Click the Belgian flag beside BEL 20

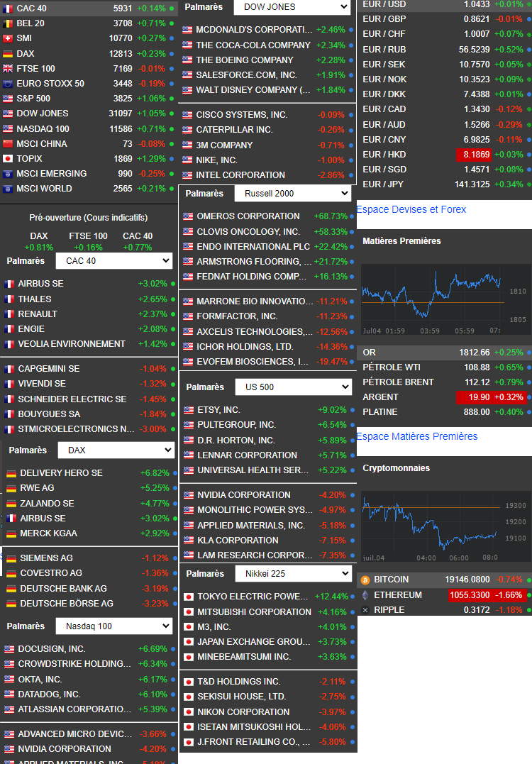coord(8,23)
